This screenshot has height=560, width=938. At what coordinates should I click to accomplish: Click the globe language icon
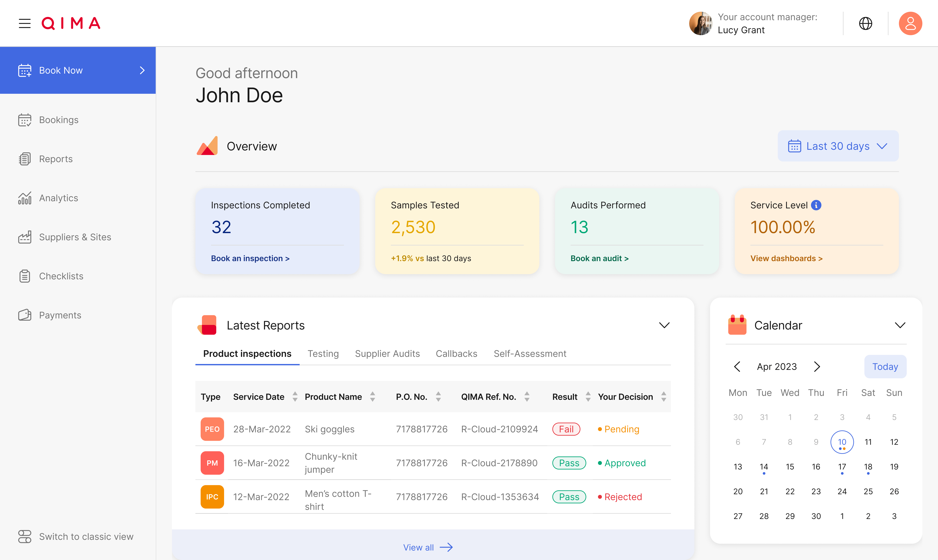click(x=866, y=23)
